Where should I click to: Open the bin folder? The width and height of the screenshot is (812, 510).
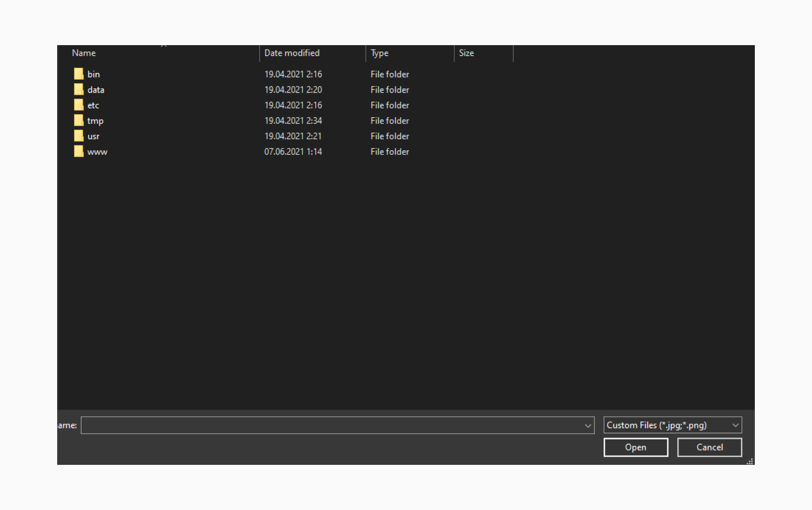tap(94, 74)
